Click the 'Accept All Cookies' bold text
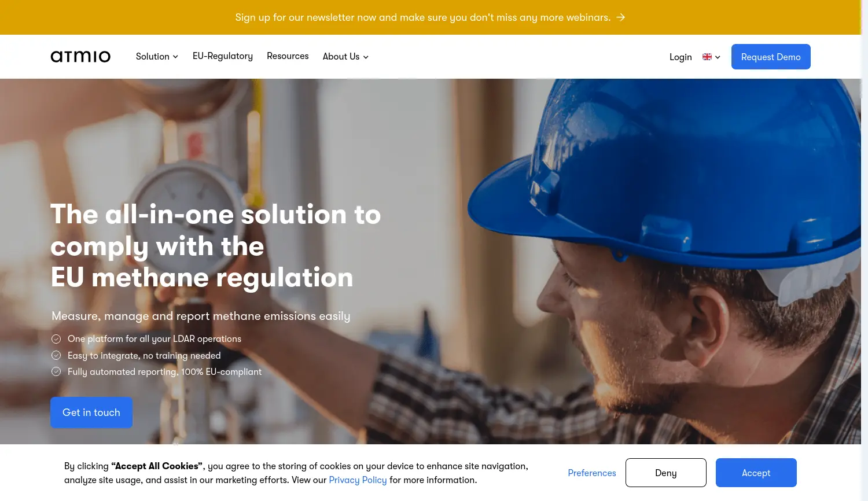 (156, 466)
